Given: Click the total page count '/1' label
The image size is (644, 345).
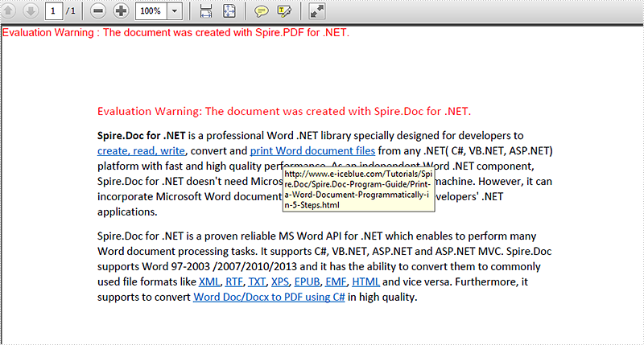Looking at the screenshot, I should pyautogui.click(x=71, y=11).
